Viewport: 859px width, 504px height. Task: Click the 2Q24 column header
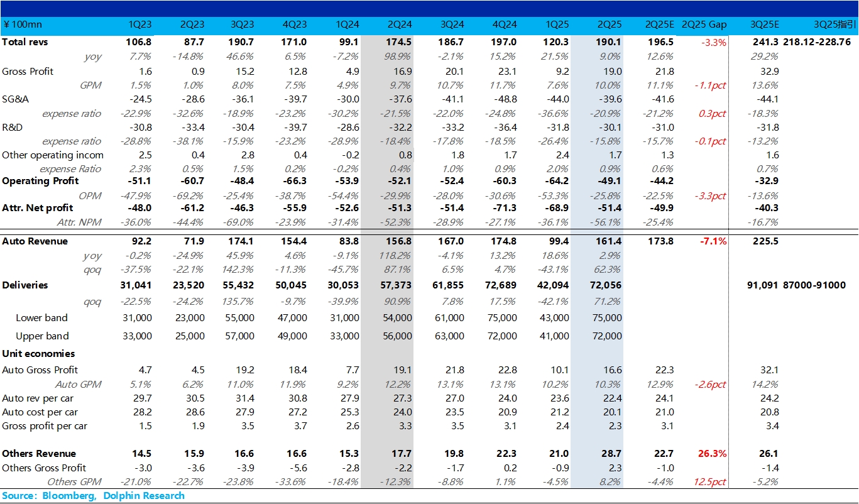point(400,25)
